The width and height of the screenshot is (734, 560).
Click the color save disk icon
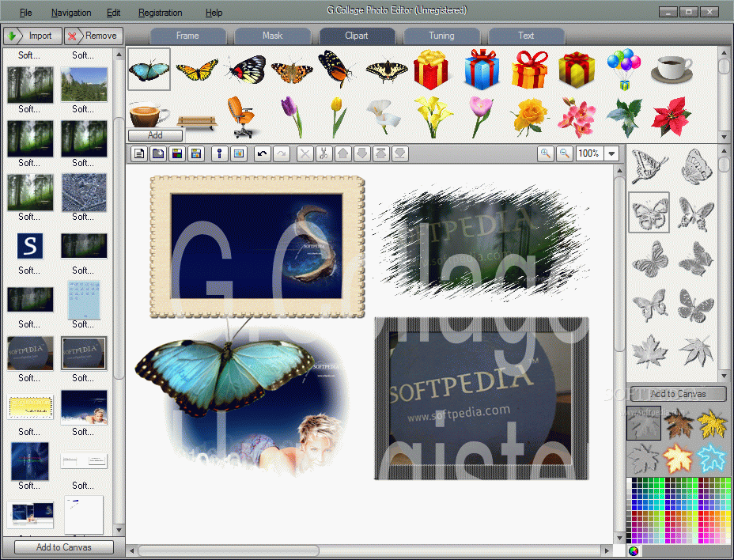pyautogui.click(x=177, y=153)
